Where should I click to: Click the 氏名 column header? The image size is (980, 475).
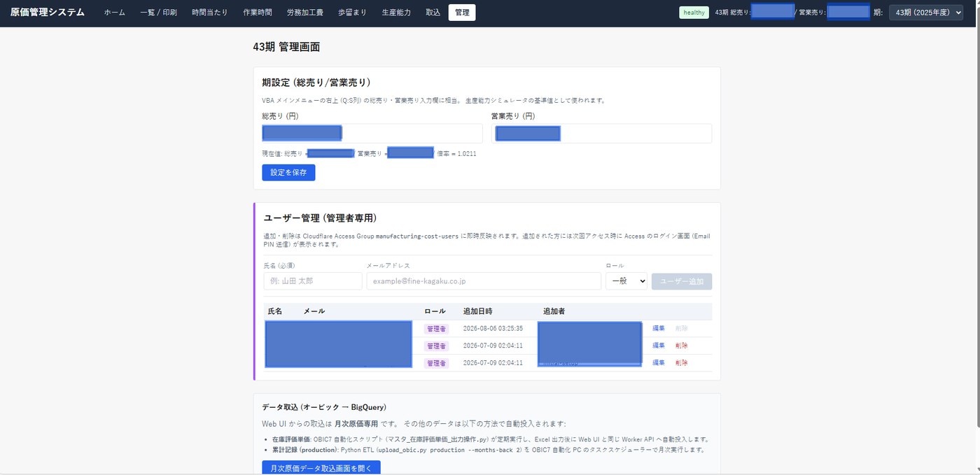point(275,311)
